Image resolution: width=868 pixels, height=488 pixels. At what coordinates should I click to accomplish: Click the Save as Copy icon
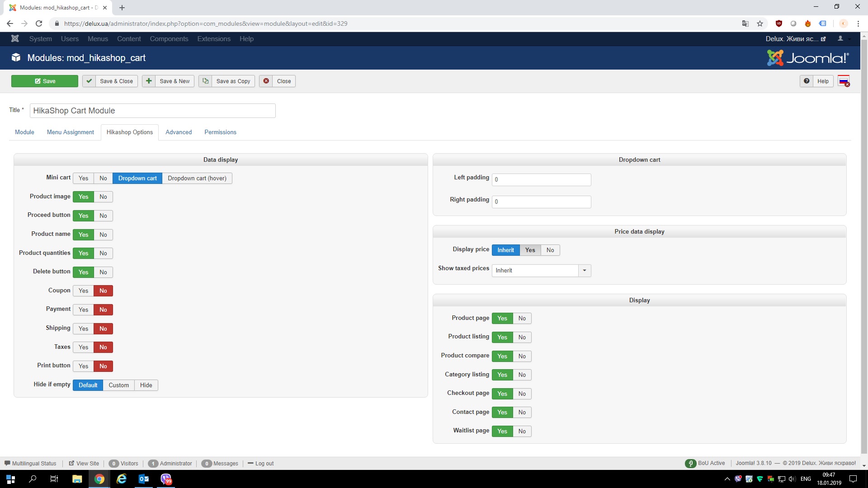coord(205,81)
